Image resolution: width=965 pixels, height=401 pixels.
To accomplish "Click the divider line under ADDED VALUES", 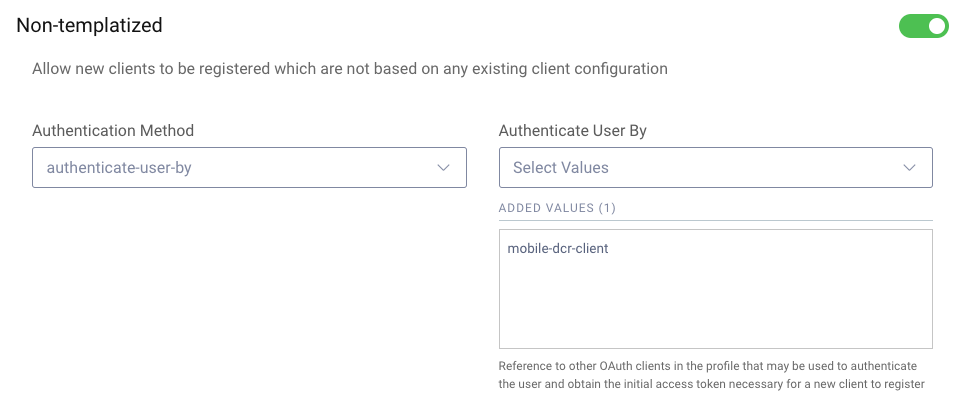I will [x=715, y=220].
